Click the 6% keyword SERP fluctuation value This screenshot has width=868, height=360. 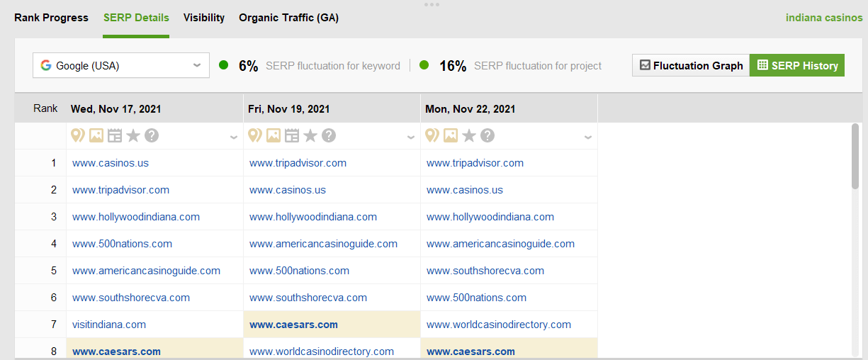point(248,66)
